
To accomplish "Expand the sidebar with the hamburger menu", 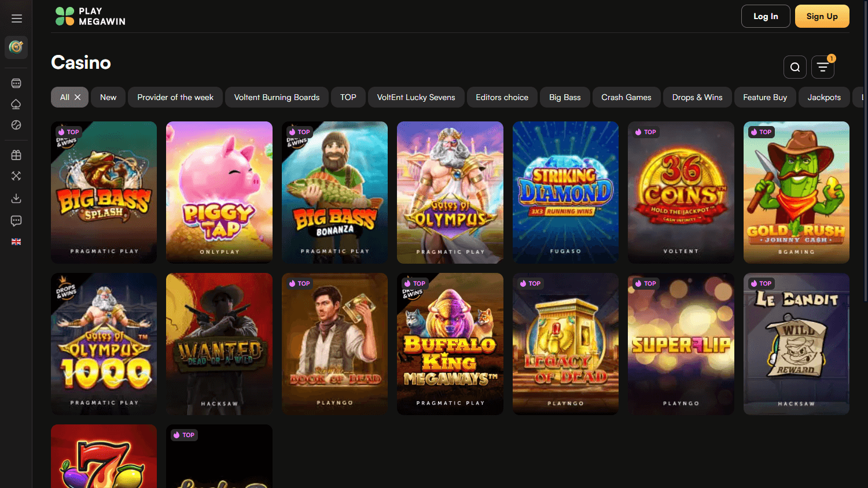I will click(x=16, y=18).
